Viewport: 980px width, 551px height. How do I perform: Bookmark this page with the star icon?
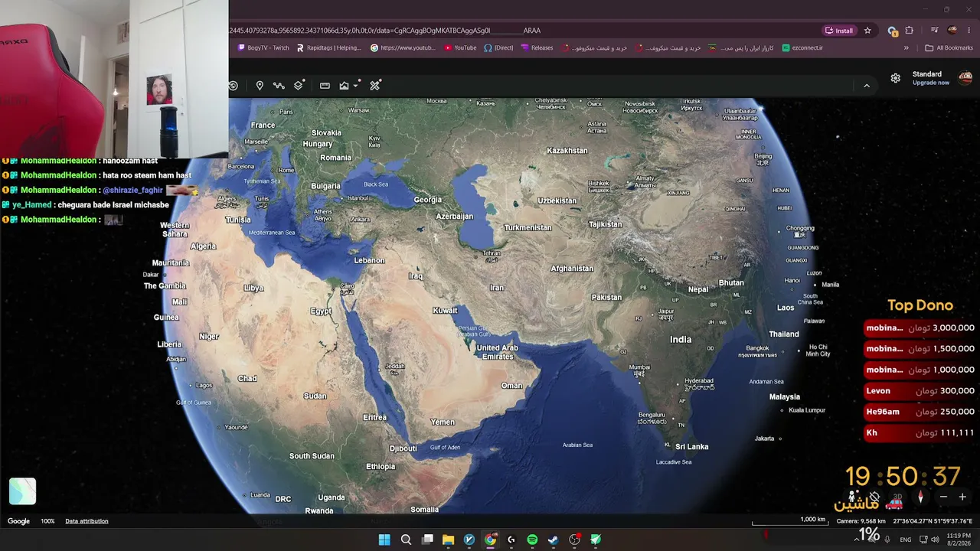tap(867, 31)
